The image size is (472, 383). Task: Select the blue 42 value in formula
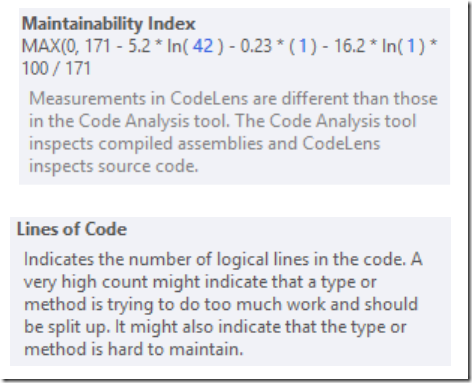pos(203,46)
